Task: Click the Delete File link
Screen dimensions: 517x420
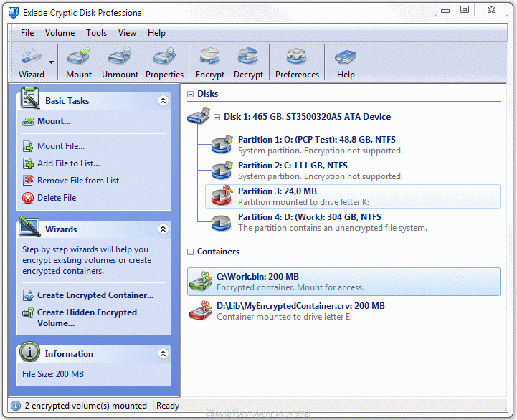Action: (57, 198)
